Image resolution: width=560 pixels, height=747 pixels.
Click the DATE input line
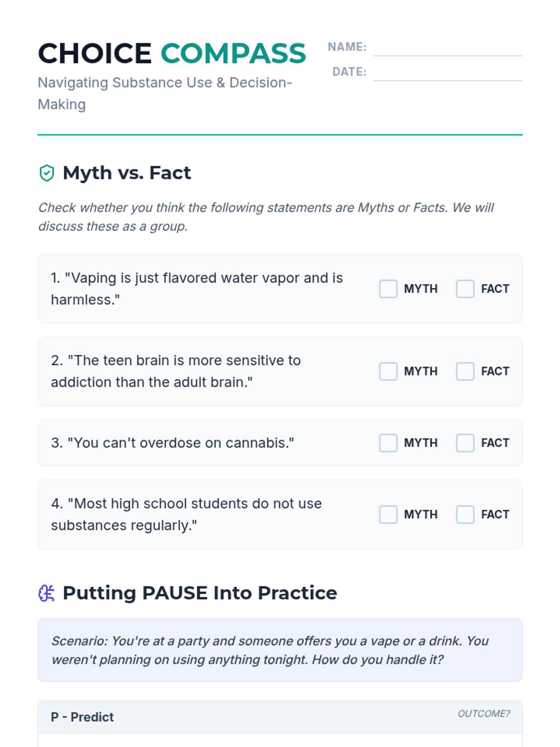(x=448, y=73)
